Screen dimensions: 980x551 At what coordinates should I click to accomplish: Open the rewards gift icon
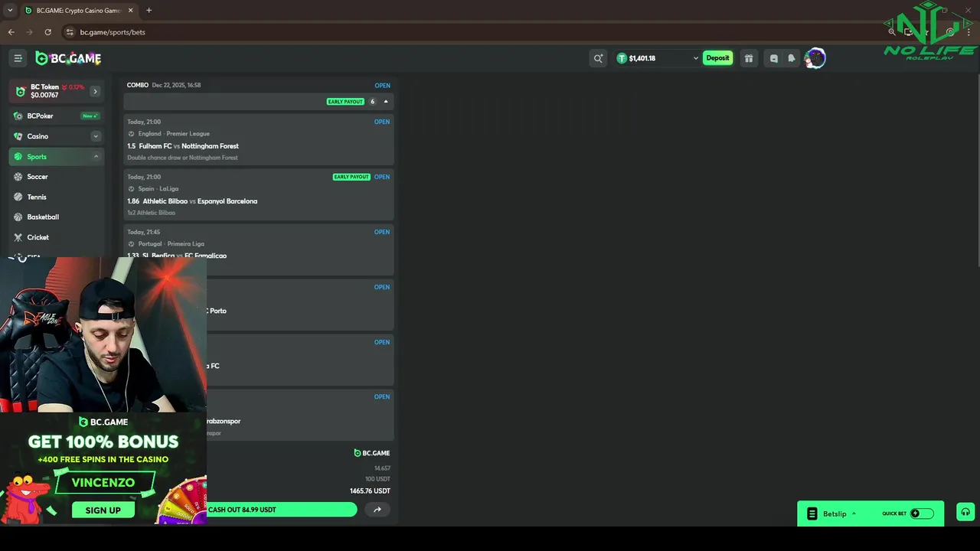(749, 58)
